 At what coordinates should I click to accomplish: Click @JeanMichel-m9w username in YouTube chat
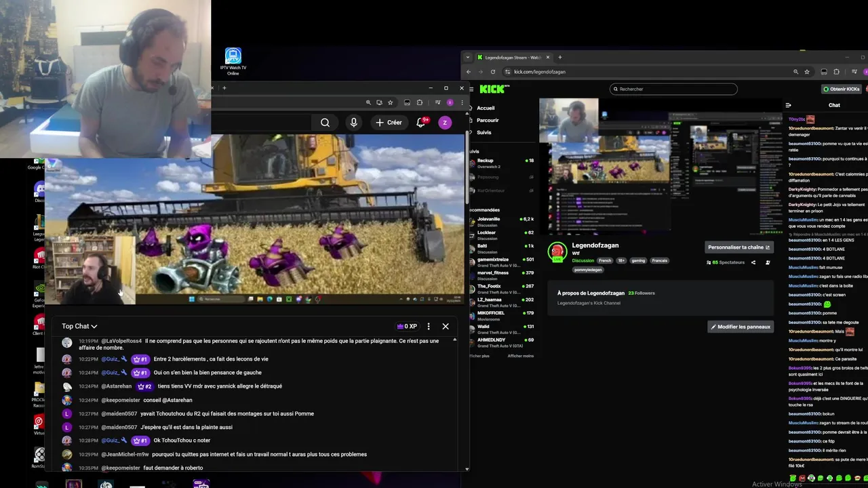(125, 454)
